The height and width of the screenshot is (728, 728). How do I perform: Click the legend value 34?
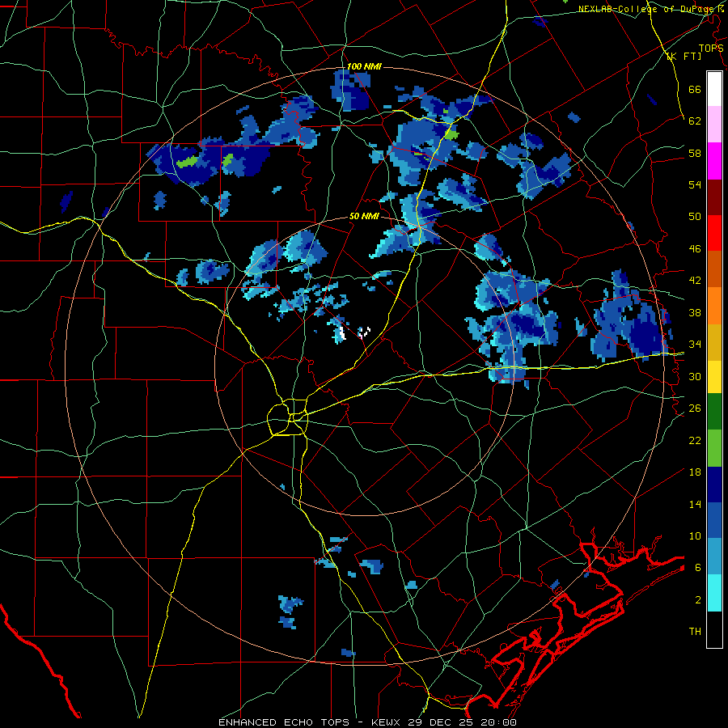click(695, 344)
